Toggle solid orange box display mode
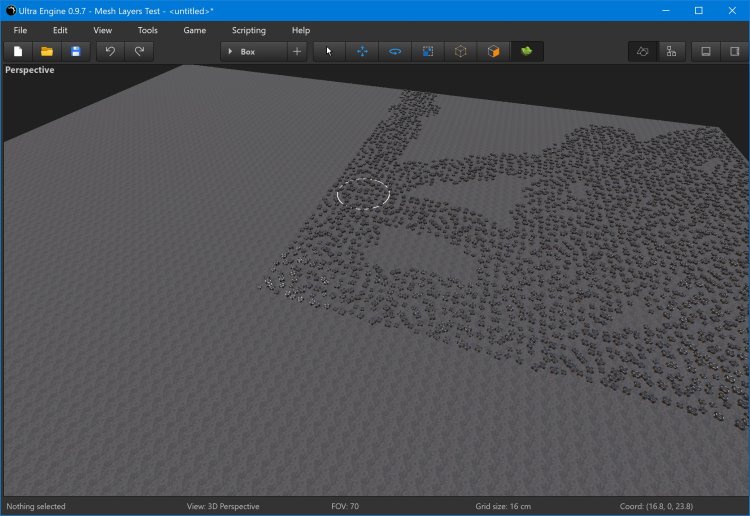The height and width of the screenshot is (516, 750). tap(493, 51)
